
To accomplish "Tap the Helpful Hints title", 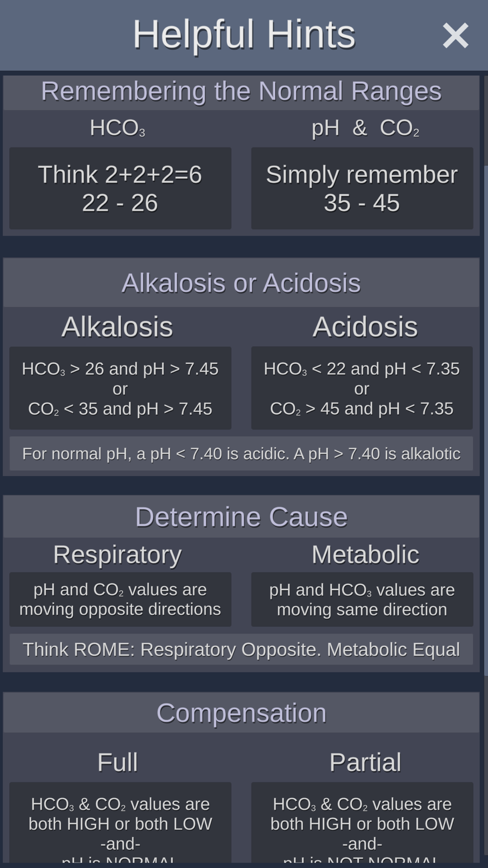I will 244,35.
